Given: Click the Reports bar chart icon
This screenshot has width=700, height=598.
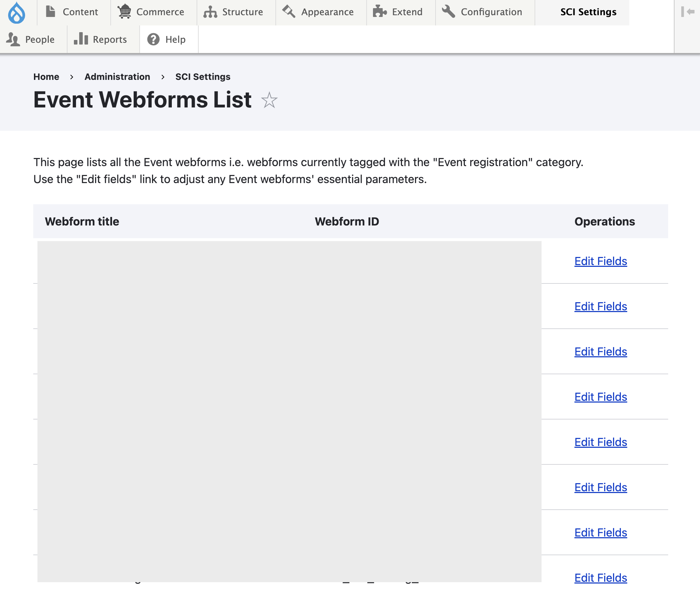Looking at the screenshot, I should point(81,39).
